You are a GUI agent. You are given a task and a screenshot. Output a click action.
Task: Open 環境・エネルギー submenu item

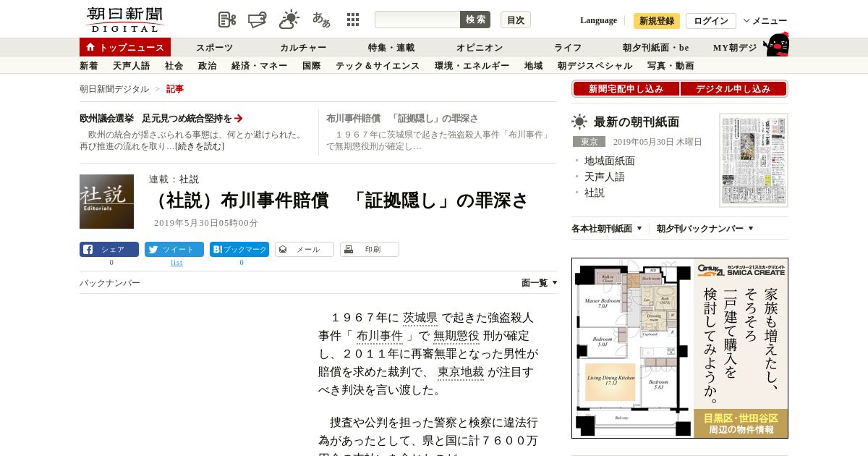click(x=472, y=66)
